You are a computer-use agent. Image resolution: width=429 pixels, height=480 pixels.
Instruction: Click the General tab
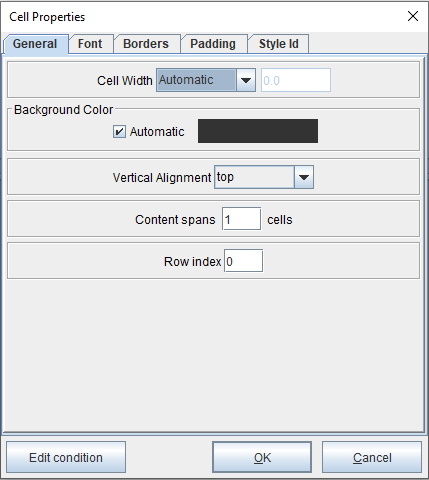[35, 44]
